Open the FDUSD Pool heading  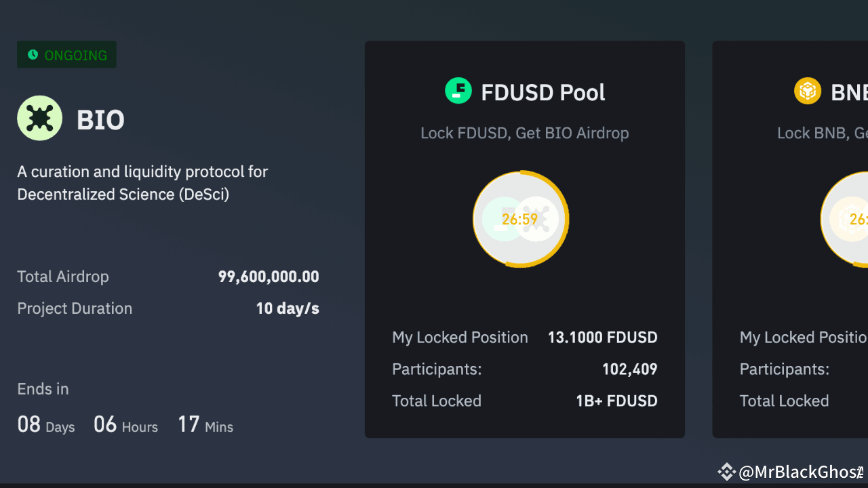(542, 92)
